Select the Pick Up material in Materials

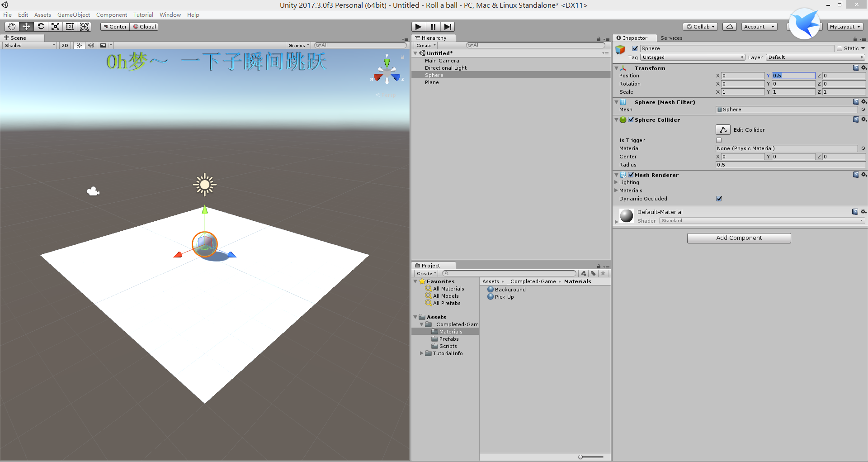click(x=503, y=297)
